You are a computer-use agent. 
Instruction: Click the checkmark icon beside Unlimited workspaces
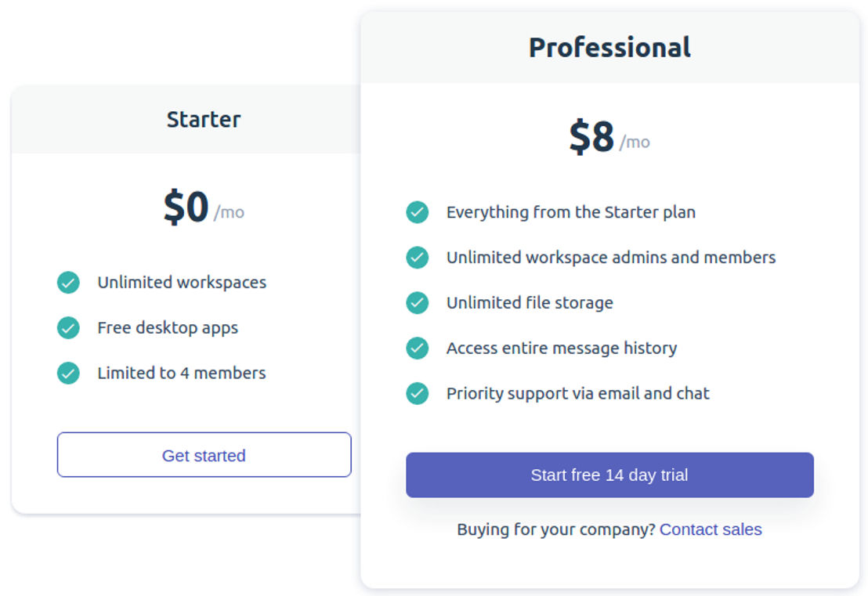click(68, 282)
